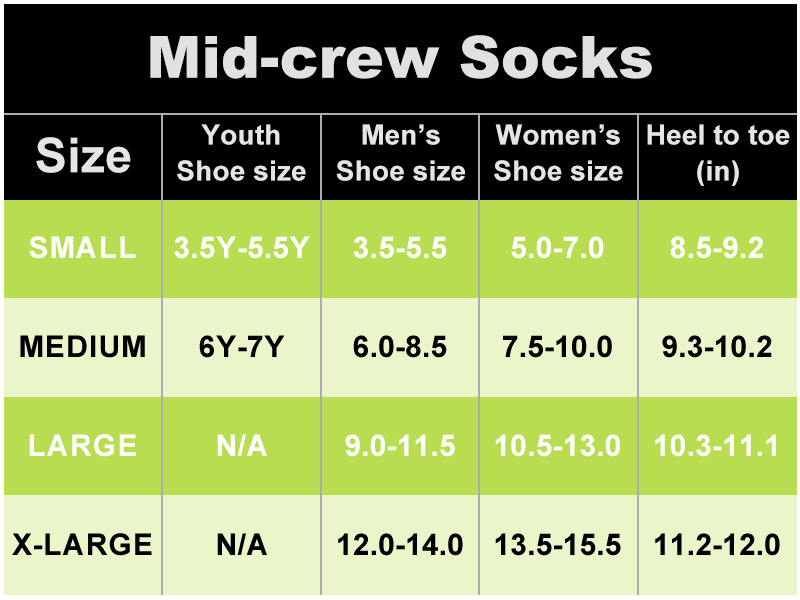This screenshot has height=600, width=800.
Task: Click the 6Y-7Y youth size cell
Action: click(x=241, y=347)
